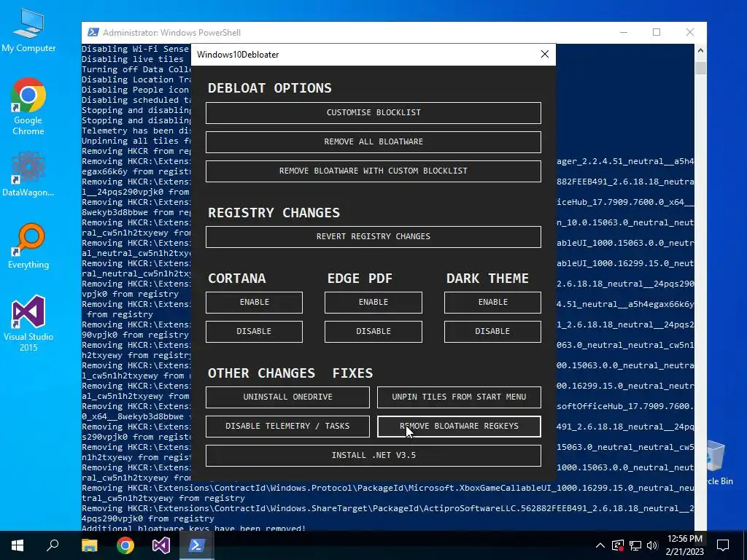The width and height of the screenshot is (747, 560).
Task: Click Remove Bloatware Regkeys button
Action: (x=460, y=426)
